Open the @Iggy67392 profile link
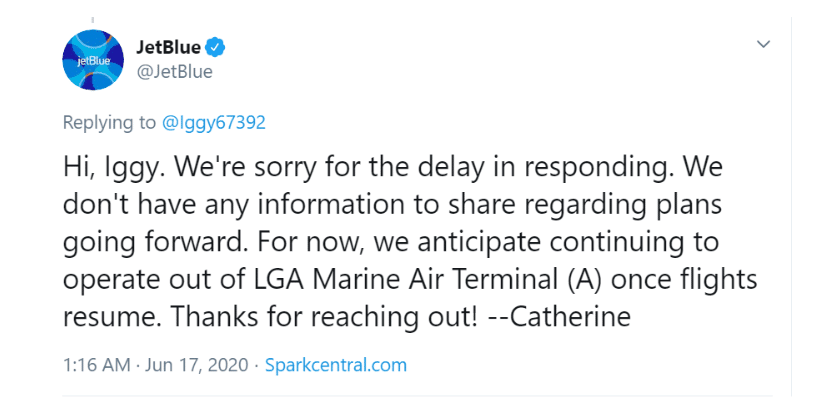This screenshot has width=820, height=405. 214,122
